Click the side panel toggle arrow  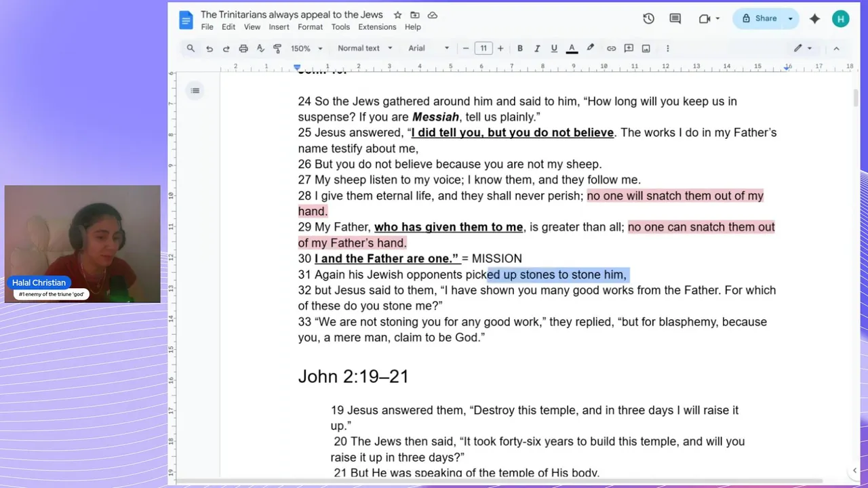[x=854, y=470]
